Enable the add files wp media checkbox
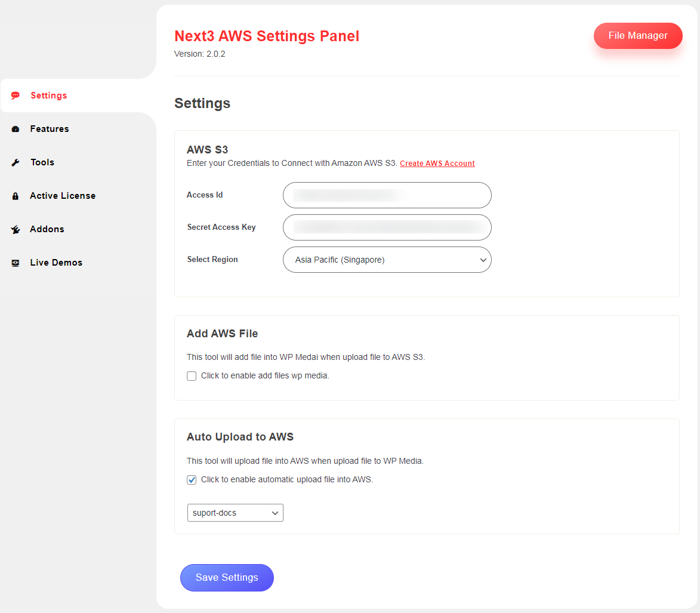700x613 pixels. click(191, 376)
